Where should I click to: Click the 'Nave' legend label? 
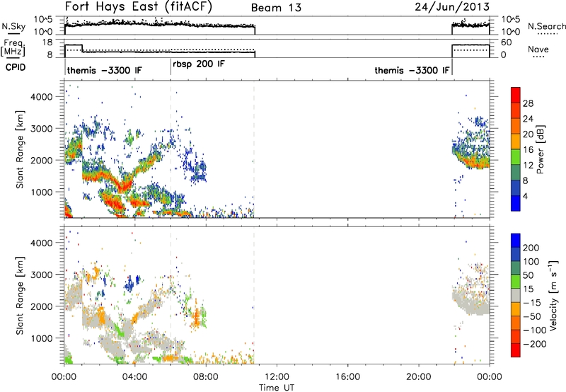point(538,49)
